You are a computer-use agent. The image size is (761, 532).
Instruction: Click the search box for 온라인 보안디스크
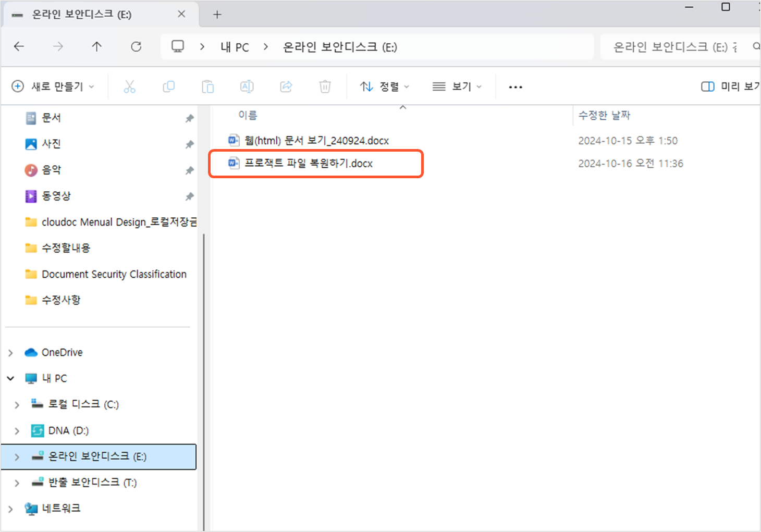point(678,47)
